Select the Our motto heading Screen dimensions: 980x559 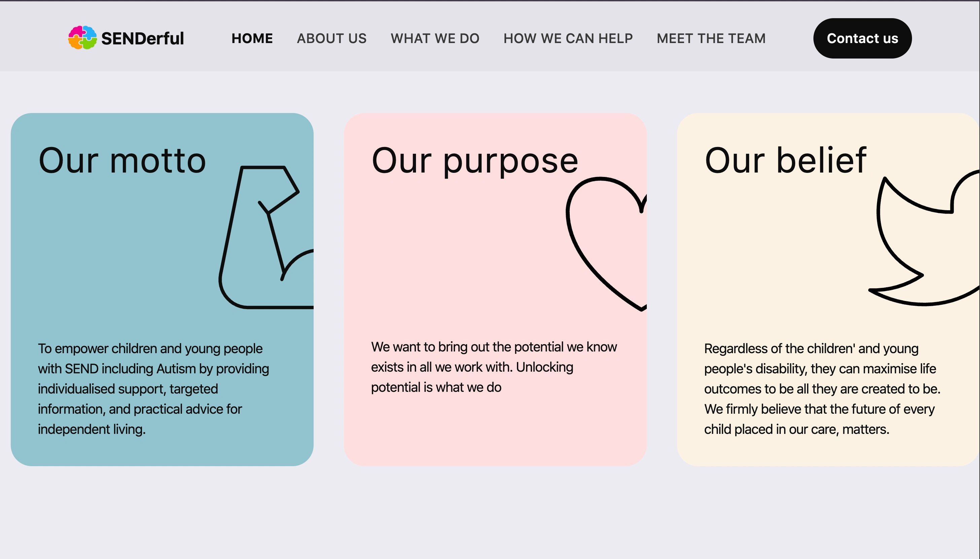pyautogui.click(x=122, y=160)
